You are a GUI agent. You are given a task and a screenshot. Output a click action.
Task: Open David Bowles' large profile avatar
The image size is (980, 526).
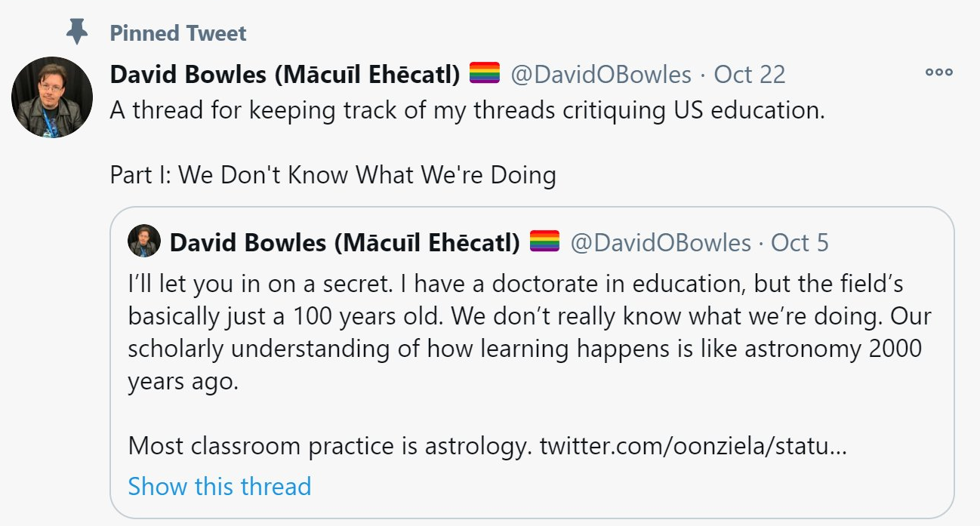pos(52,97)
